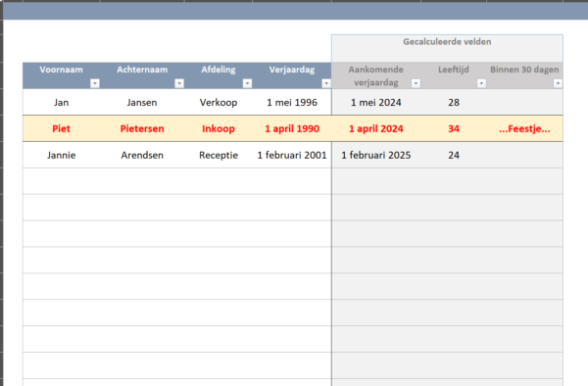Select the 1 februari 2001 birthday cell

292,155
